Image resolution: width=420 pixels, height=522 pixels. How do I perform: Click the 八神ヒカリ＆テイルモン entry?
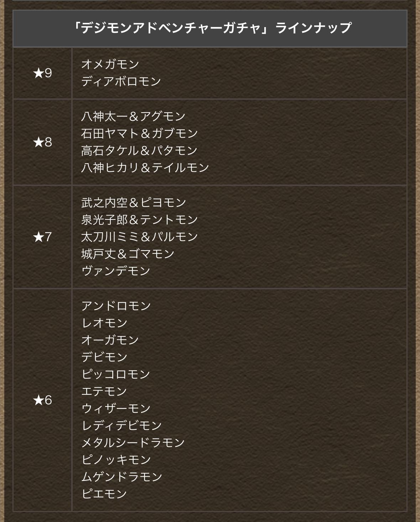[145, 167]
